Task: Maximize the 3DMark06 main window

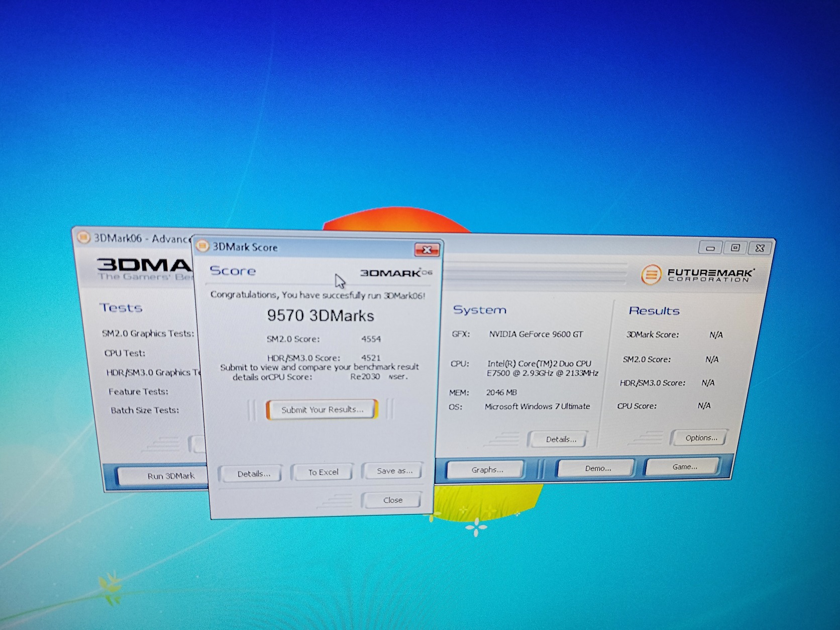Action: pyautogui.click(x=735, y=248)
